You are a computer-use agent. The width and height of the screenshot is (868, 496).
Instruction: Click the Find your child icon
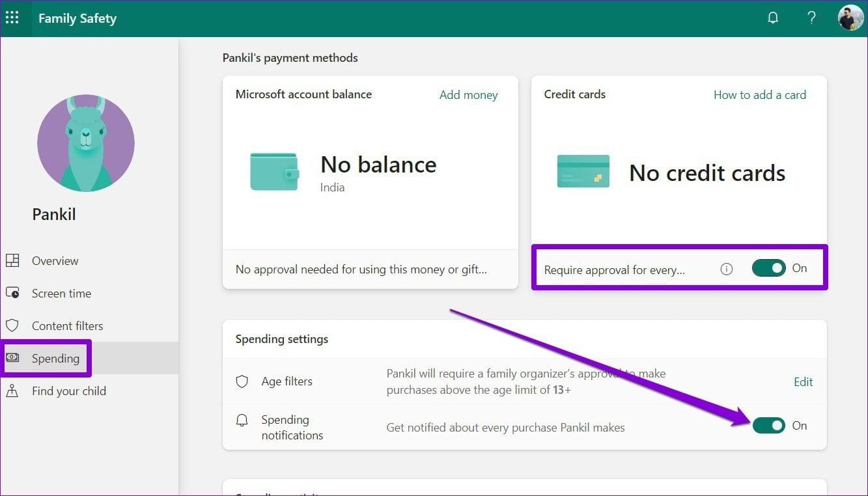point(12,391)
